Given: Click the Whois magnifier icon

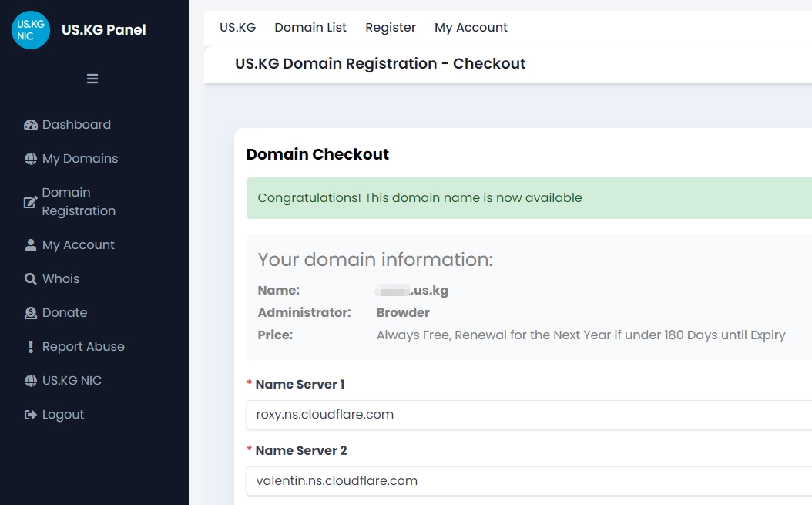Looking at the screenshot, I should click(31, 279).
